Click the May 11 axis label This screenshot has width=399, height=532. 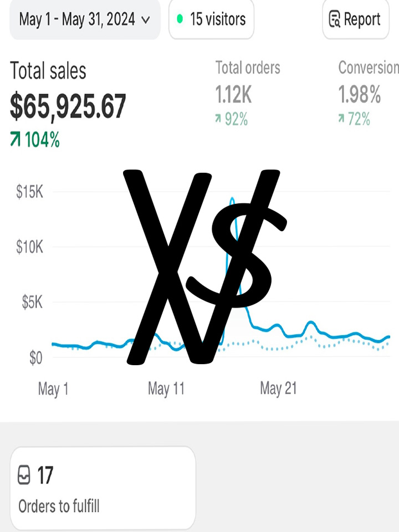click(166, 388)
